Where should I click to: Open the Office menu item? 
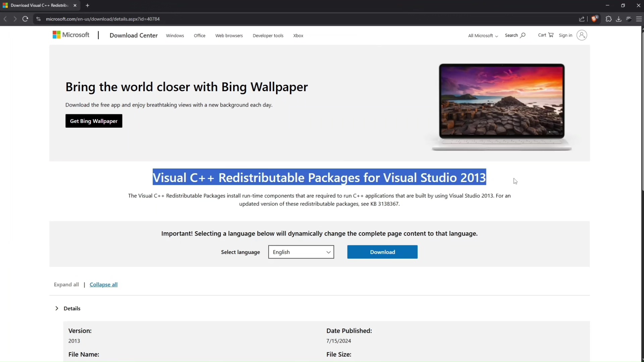pos(200,36)
